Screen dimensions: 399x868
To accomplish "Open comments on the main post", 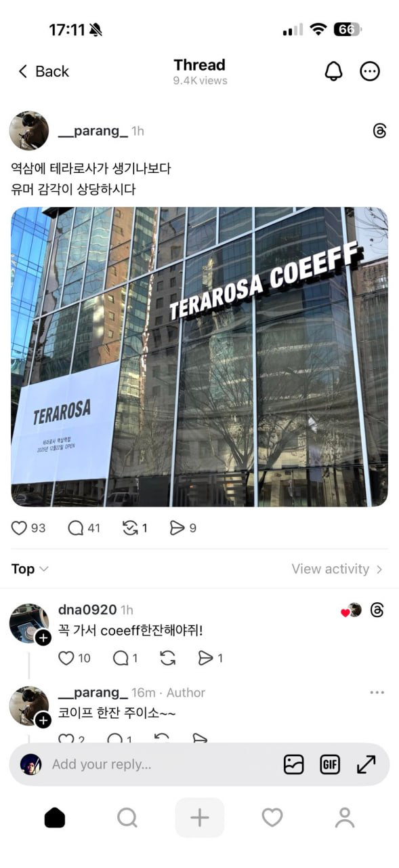I will (84, 528).
